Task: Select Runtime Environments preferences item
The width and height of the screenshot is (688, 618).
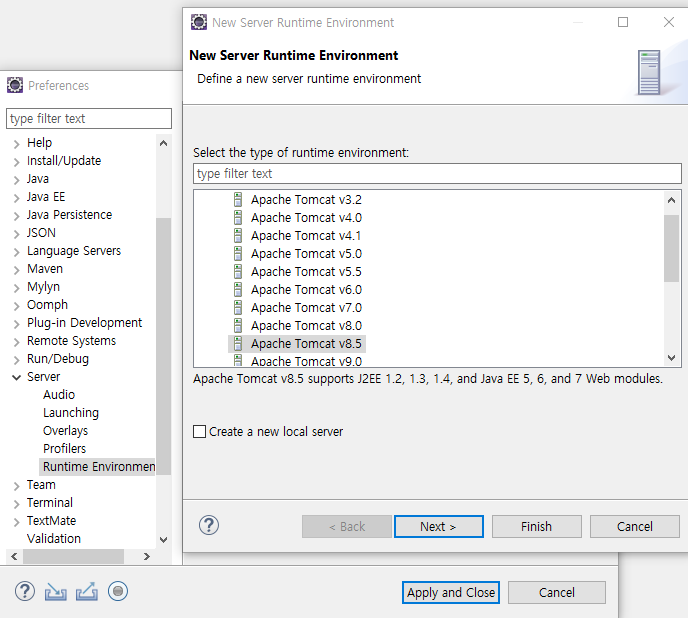Action: [x=98, y=467]
